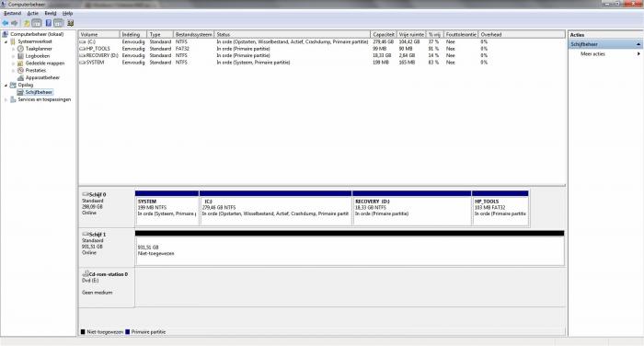This screenshot has width=644, height=346.
Task: Click the folder Up one level icon
Action: (27, 23)
